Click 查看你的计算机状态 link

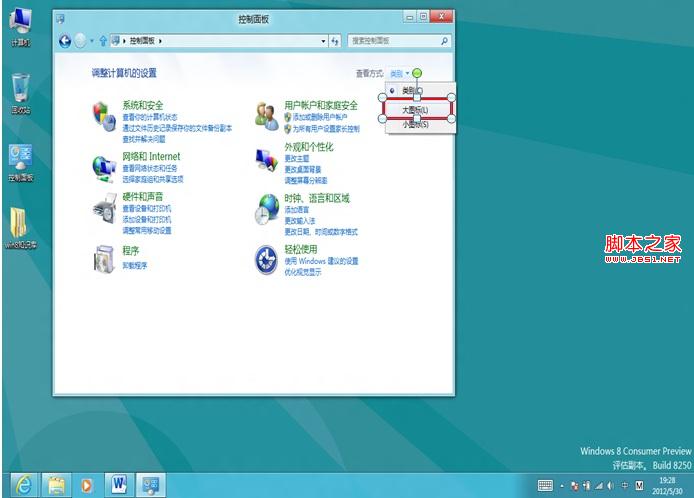[x=150, y=117]
